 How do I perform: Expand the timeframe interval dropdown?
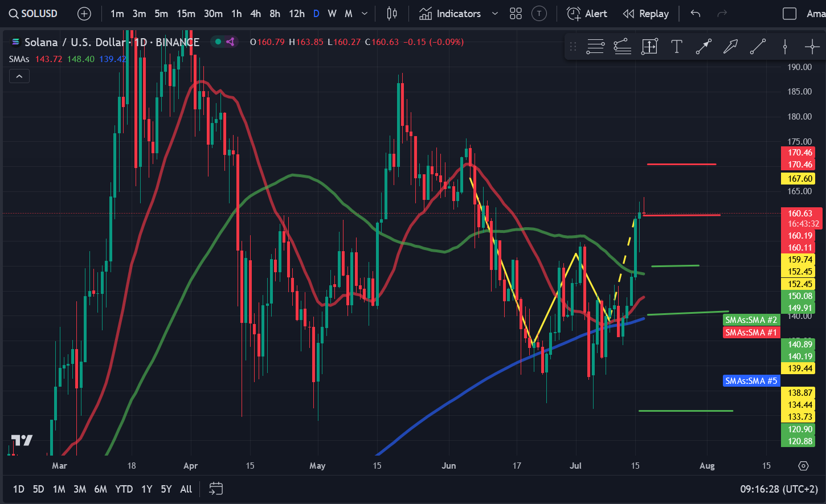coord(365,14)
